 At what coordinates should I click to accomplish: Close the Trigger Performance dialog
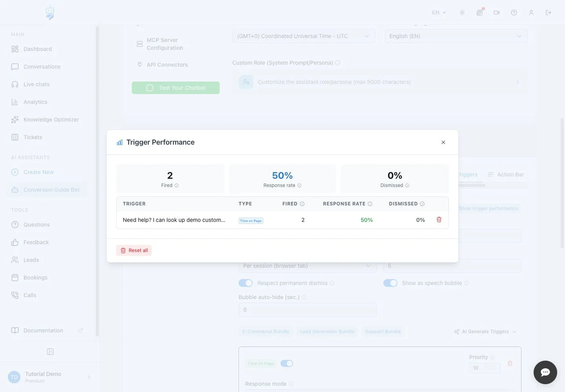pyautogui.click(x=443, y=142)
